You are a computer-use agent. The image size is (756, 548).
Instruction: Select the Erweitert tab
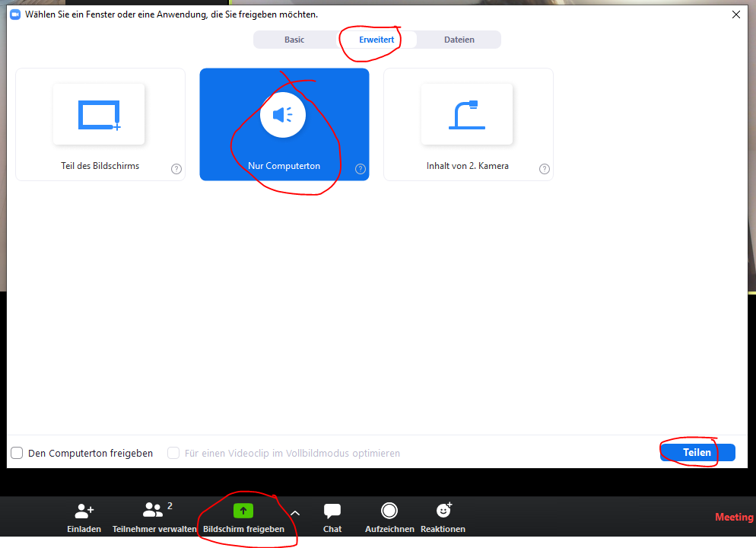coord(376,40)
